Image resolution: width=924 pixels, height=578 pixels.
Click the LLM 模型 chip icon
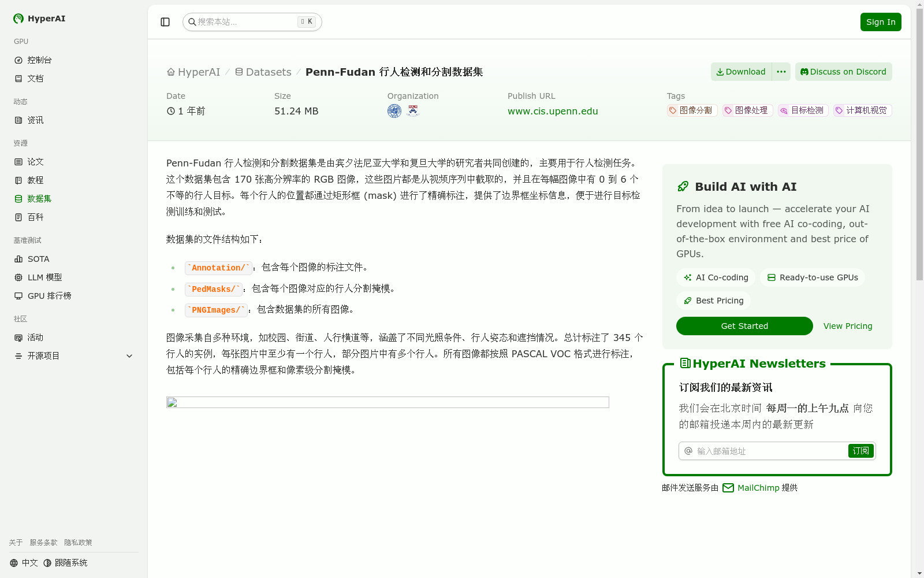[x=18, y=277]
